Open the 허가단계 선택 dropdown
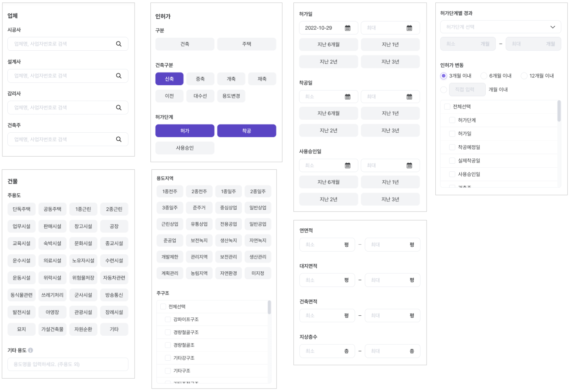Screen dimensions: 572x392 (500, 27)
